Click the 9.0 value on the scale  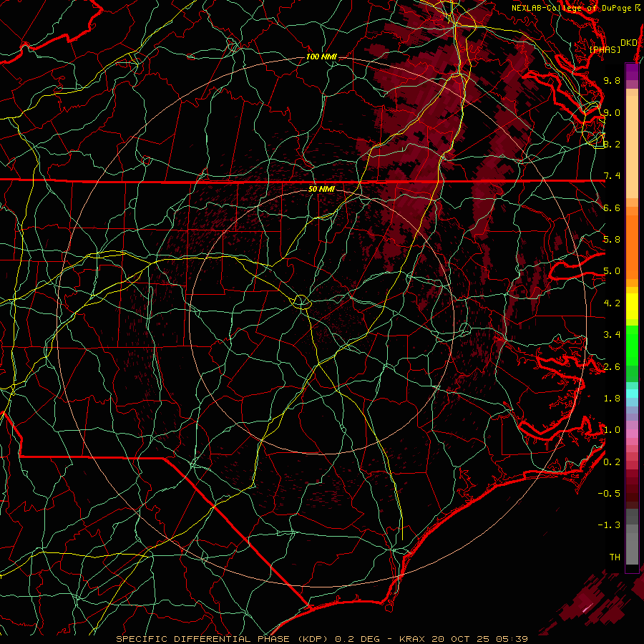pyautogui.click(x=612, y=112)
